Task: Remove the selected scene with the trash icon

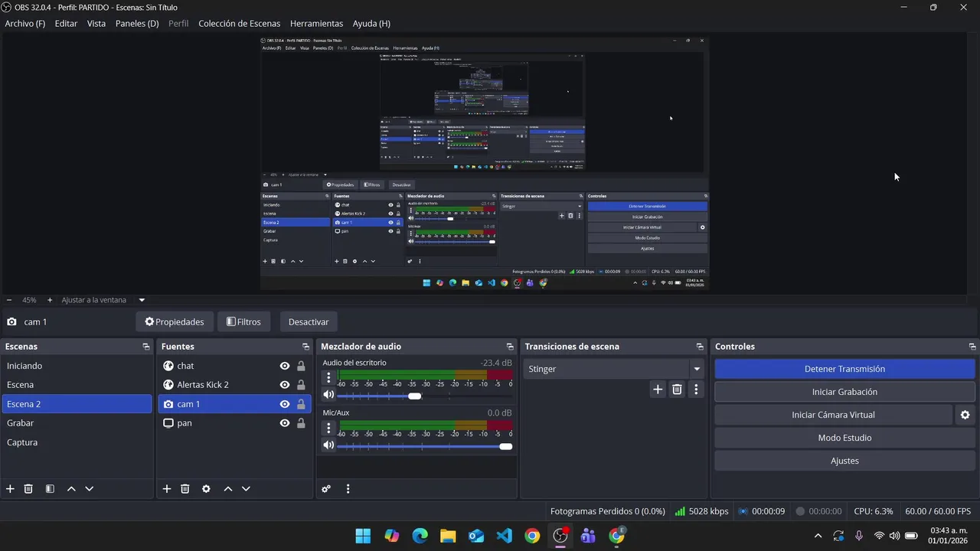Action: click(x=28, y=489)
